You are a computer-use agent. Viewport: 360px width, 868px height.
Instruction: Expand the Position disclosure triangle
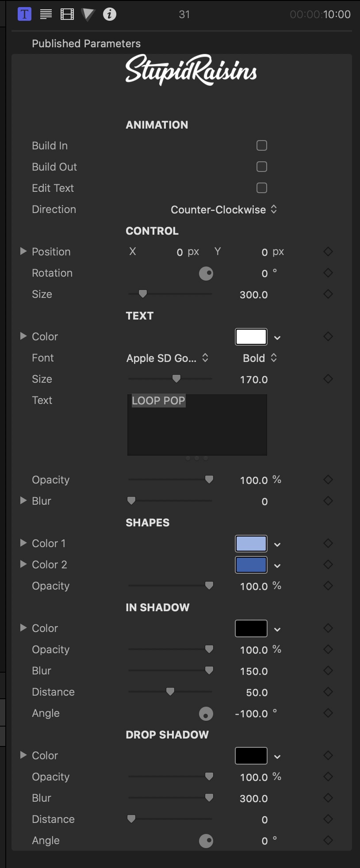[23, 251]
